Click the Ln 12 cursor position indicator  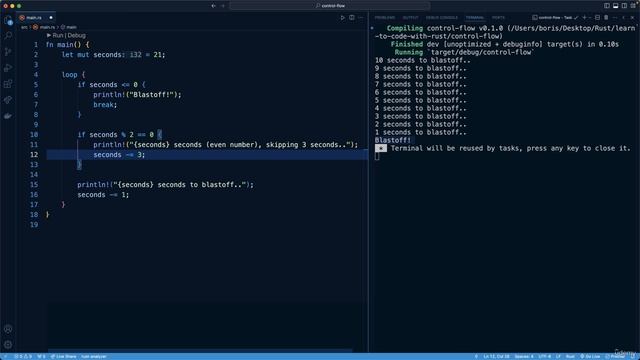click(x=496, y=356)
